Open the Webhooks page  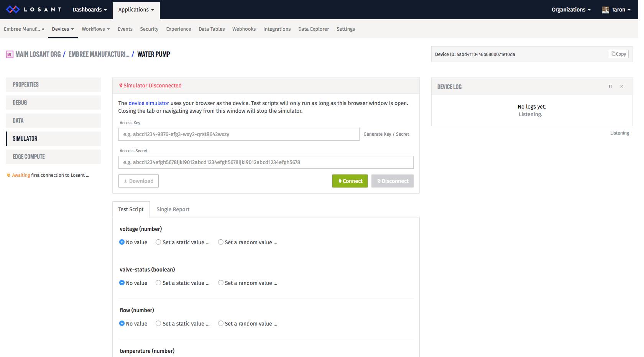(244, 29)
